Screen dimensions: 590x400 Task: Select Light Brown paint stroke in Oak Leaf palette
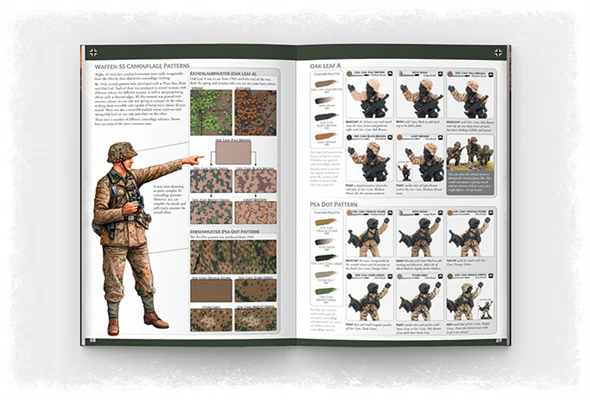pyautogui.click(x=325, y=136)
